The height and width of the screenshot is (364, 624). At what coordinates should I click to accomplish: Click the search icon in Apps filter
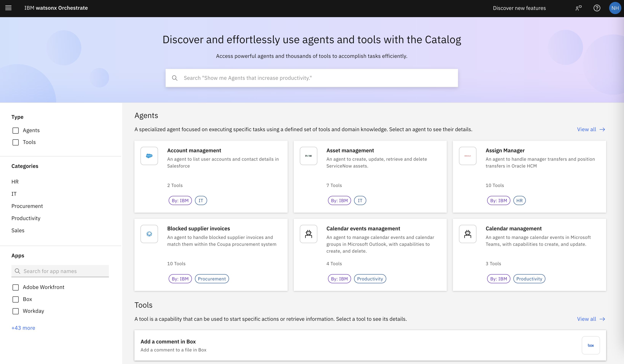[x=17, y=271]
